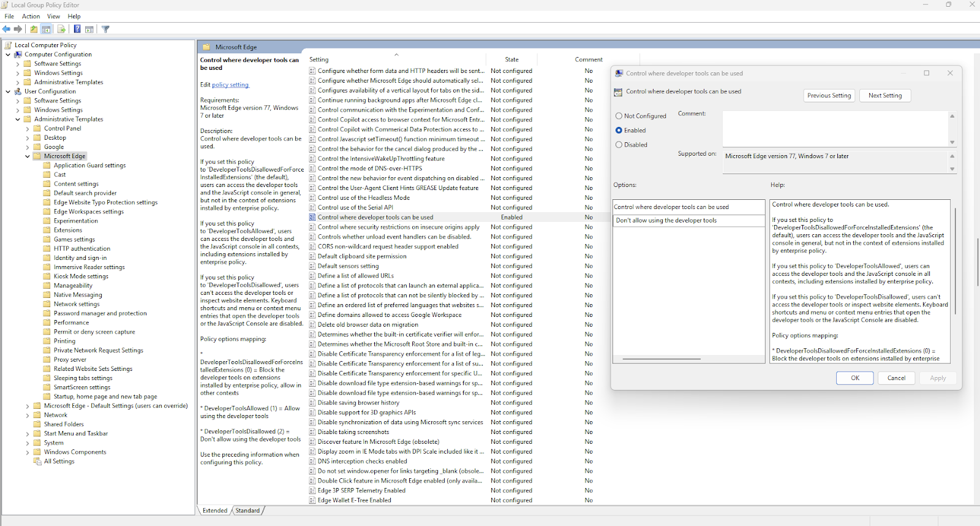The width and height of the screenshot is (980, 526).
Task: Click the folder icon beside Google
Action: click(37, 147)
